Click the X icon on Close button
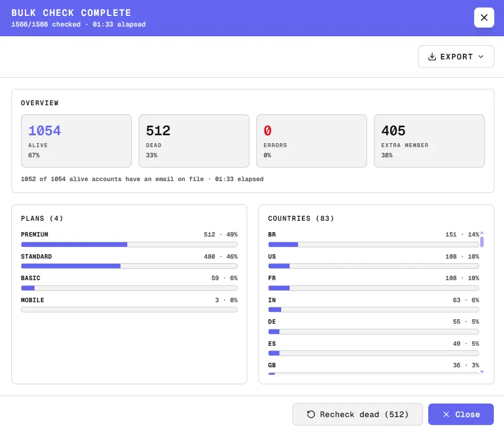 (x=446, y=414)
